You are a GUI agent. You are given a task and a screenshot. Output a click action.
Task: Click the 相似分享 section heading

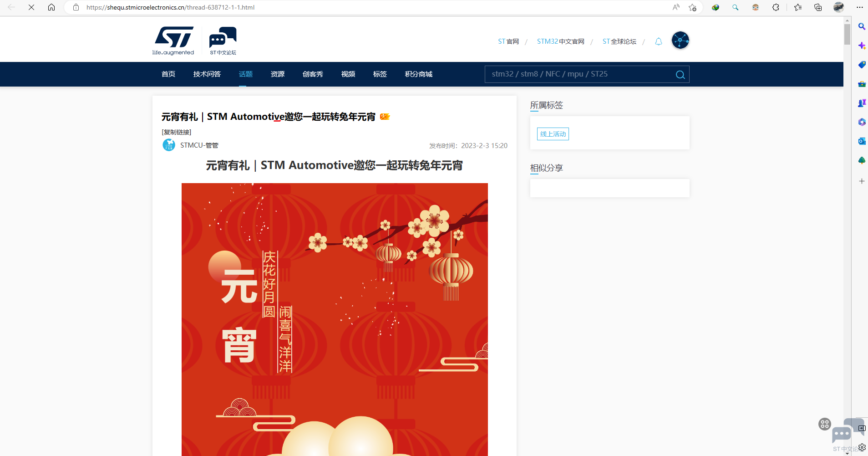547,168
